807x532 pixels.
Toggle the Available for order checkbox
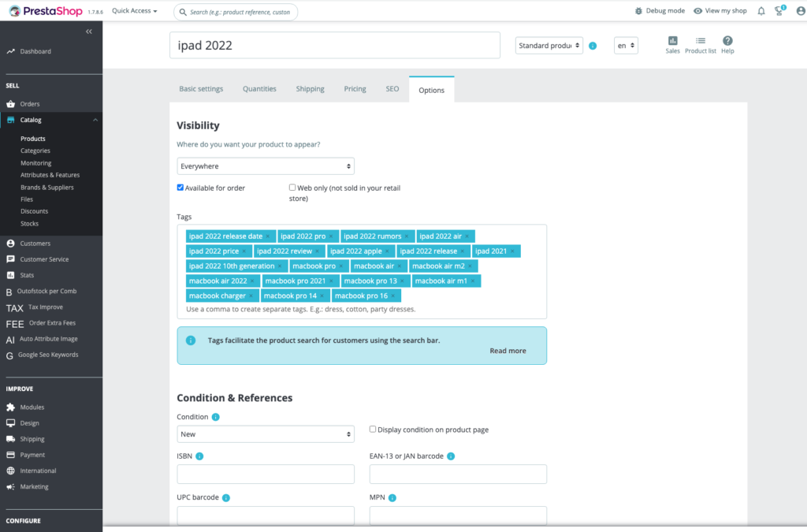[x=180, y=188]
